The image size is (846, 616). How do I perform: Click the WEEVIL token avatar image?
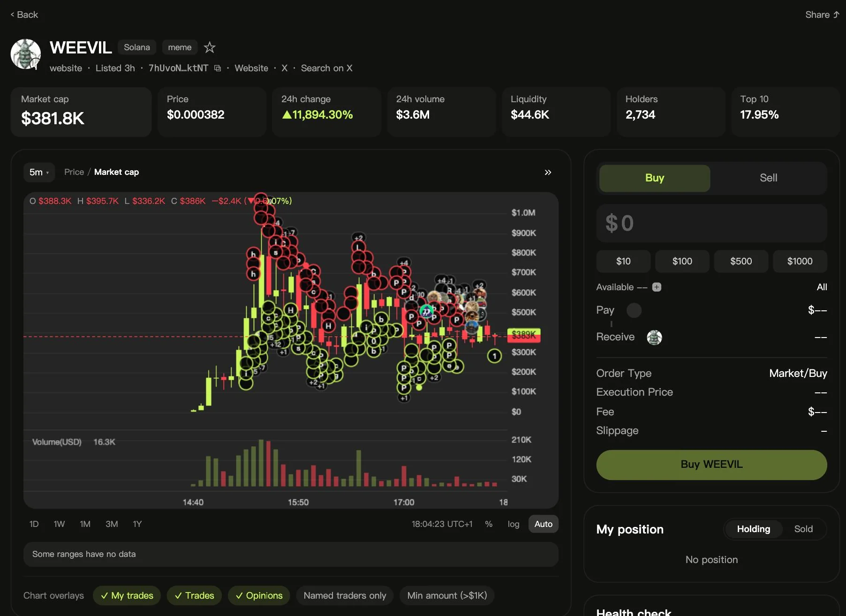pos(26,54)
